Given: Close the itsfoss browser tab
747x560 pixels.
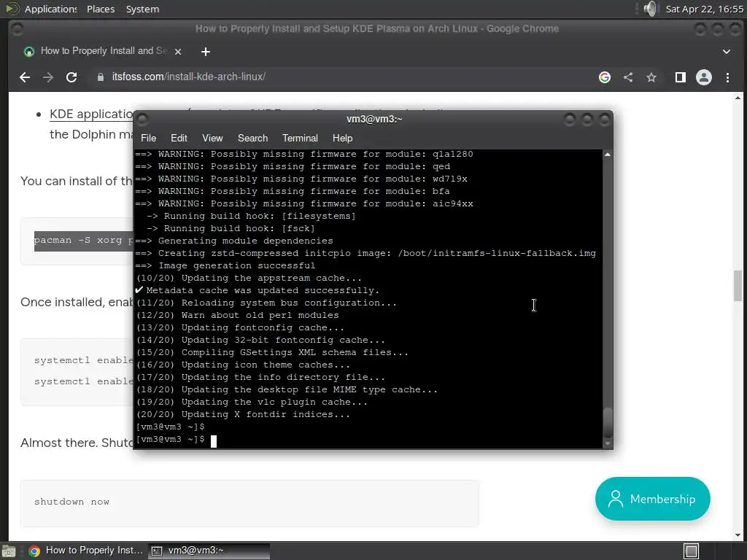Looking at the screenshot, I should [x=178, y=52].
